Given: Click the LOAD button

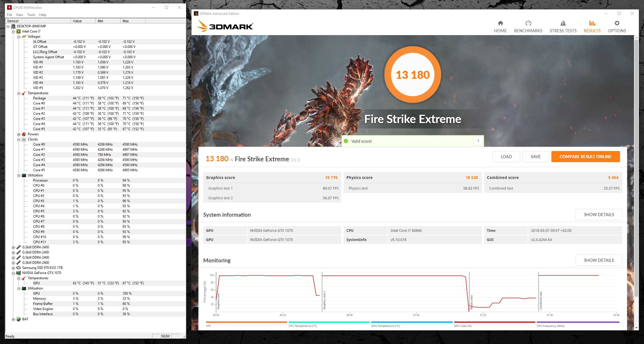Looking at the screenshot, I should 506,156.
